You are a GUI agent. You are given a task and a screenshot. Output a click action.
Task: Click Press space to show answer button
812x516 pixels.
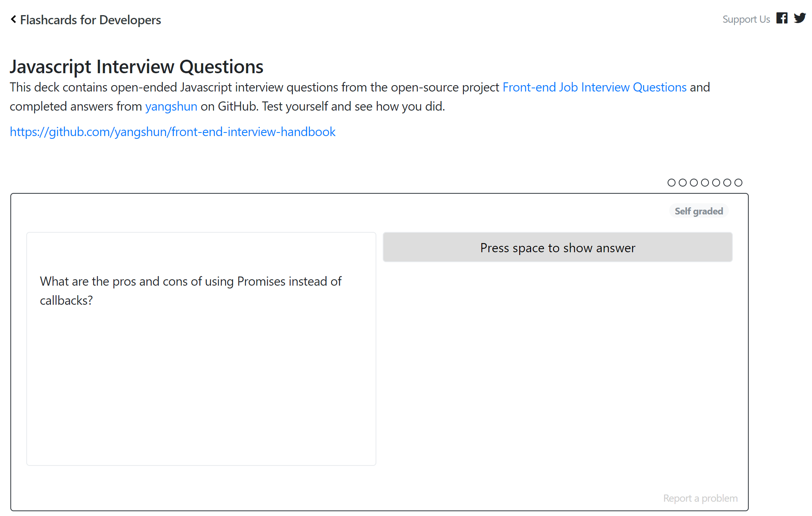557,247
